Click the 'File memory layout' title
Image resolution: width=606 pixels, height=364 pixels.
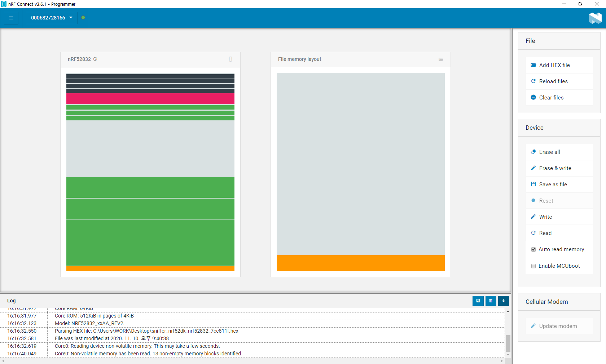[x=299, y=59]
